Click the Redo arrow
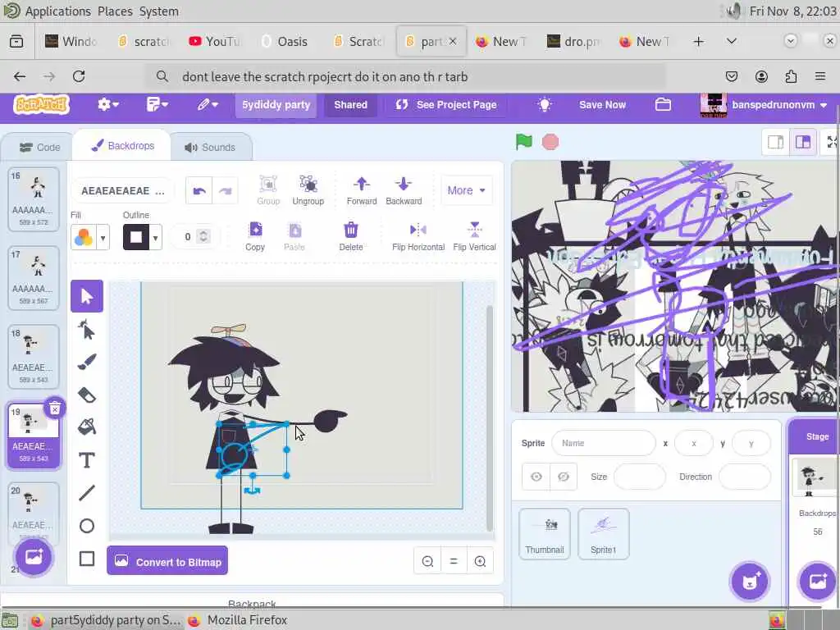The height and width of the screenshot is (630, 840). (x=225, y=190)
